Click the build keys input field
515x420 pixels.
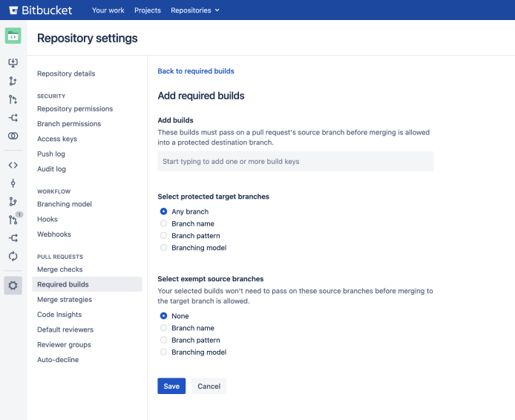(295, 161)
